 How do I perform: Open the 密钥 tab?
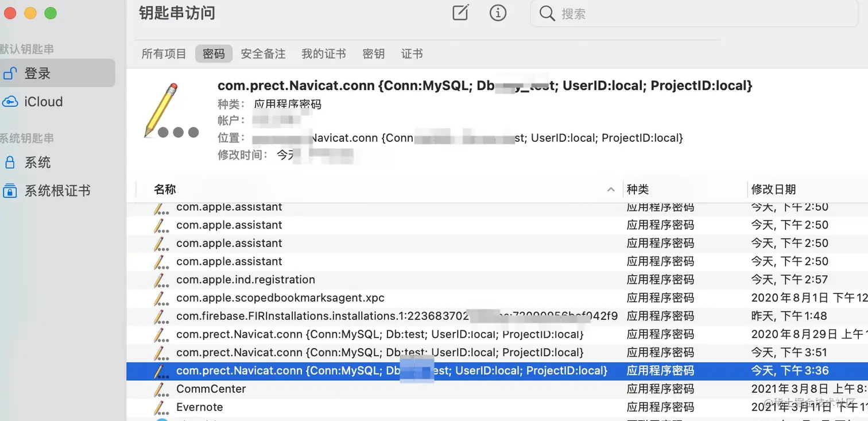coord(374,54)
